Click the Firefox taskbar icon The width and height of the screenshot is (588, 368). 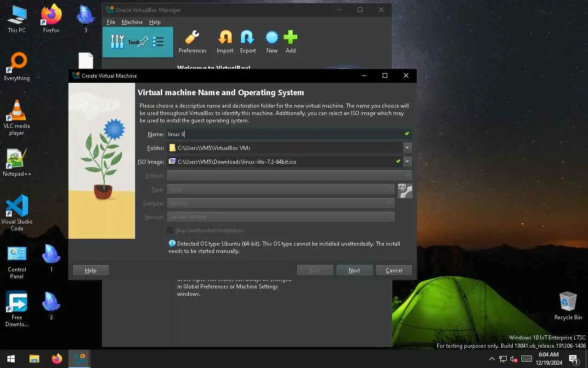(x=57, y=359)
